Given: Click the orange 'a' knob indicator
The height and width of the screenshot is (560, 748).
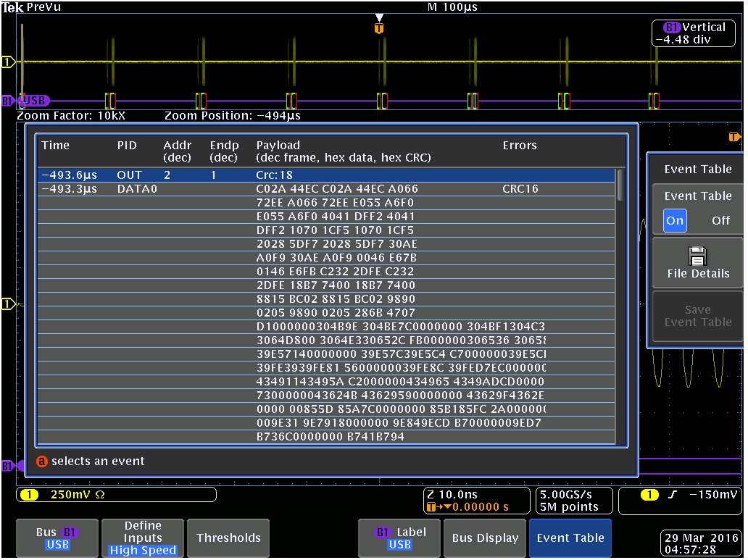Looking at the screenshot, I should pyautogui.click(x=42, y=461).
